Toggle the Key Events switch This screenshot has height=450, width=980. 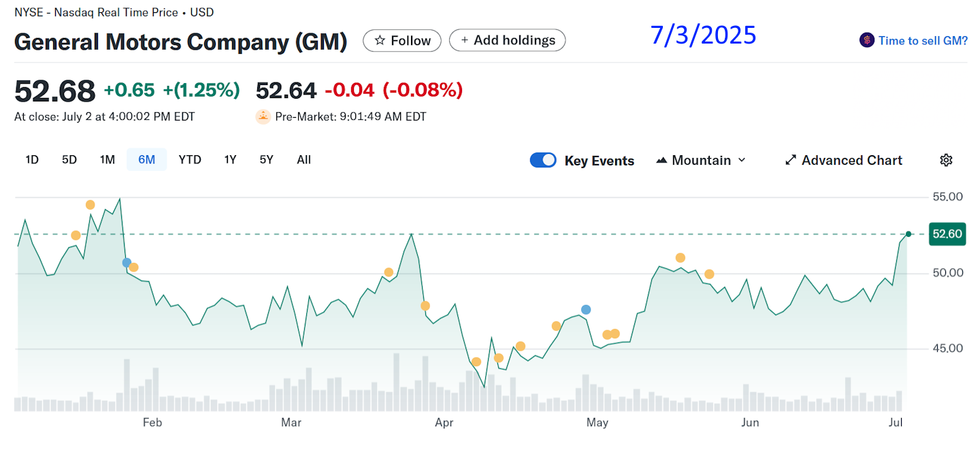point(543,160)
